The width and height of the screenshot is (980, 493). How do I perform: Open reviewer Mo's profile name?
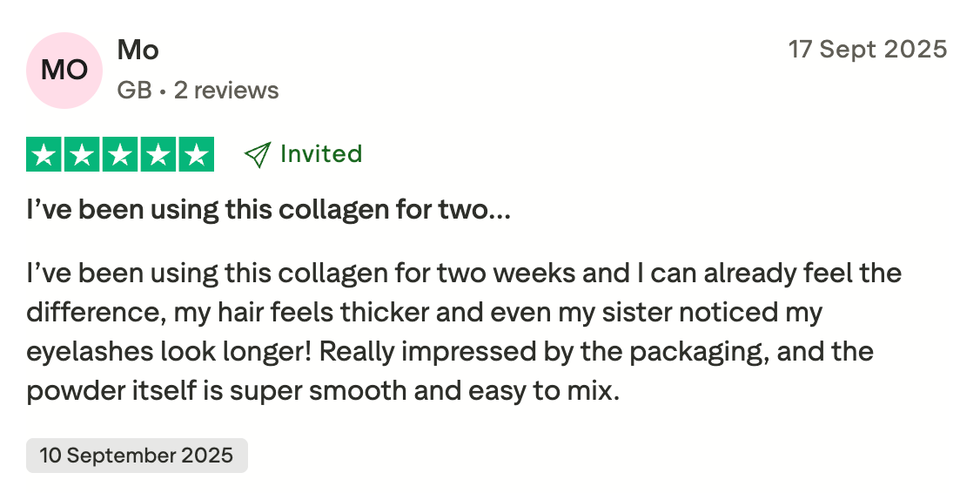point(138,51)
